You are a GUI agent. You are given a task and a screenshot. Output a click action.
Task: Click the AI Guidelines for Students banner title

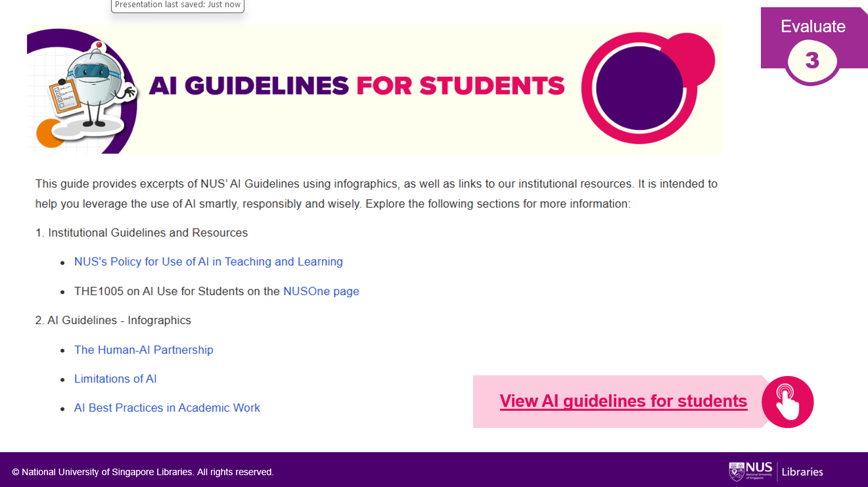click(x=357, y=85)
